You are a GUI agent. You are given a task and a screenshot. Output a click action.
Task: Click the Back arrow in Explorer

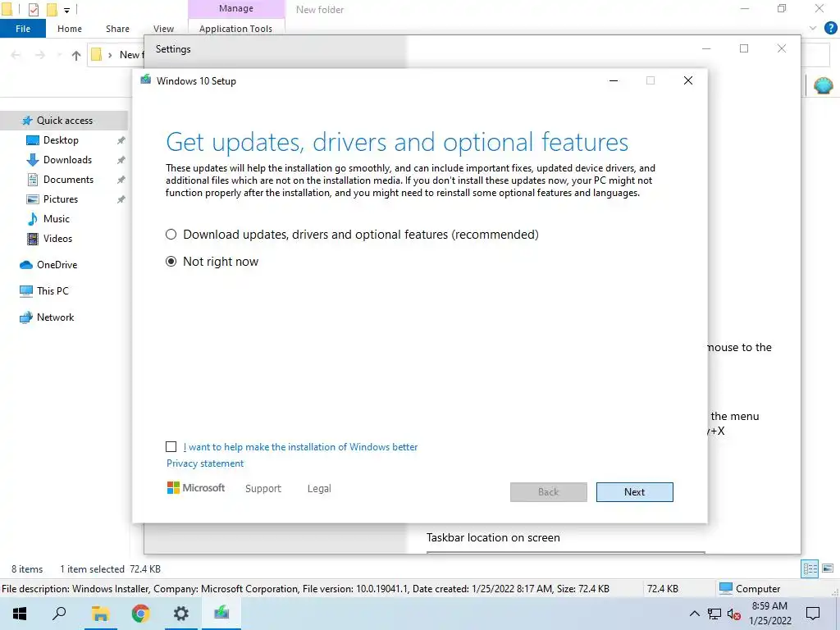pyautogui.click(x=16, y=55)
